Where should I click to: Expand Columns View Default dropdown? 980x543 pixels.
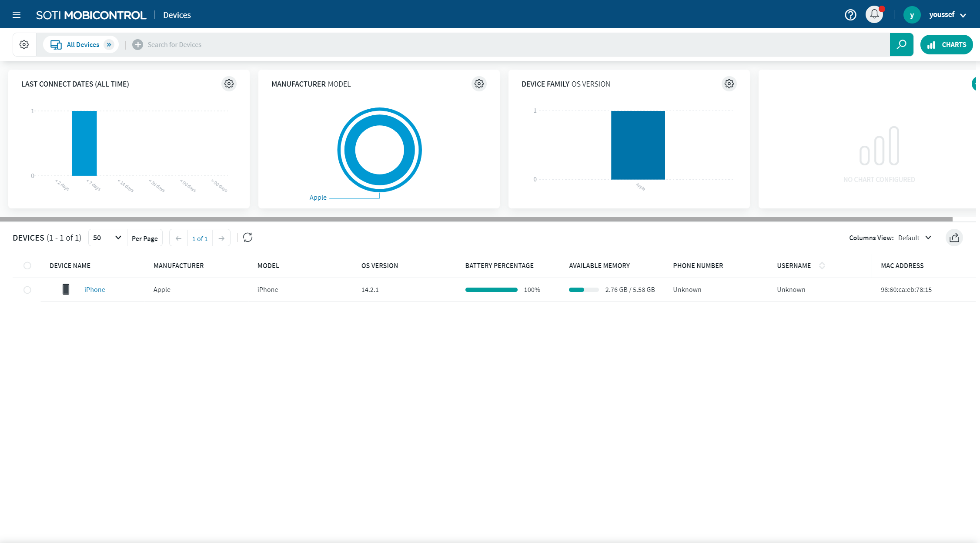pos(914,238)
